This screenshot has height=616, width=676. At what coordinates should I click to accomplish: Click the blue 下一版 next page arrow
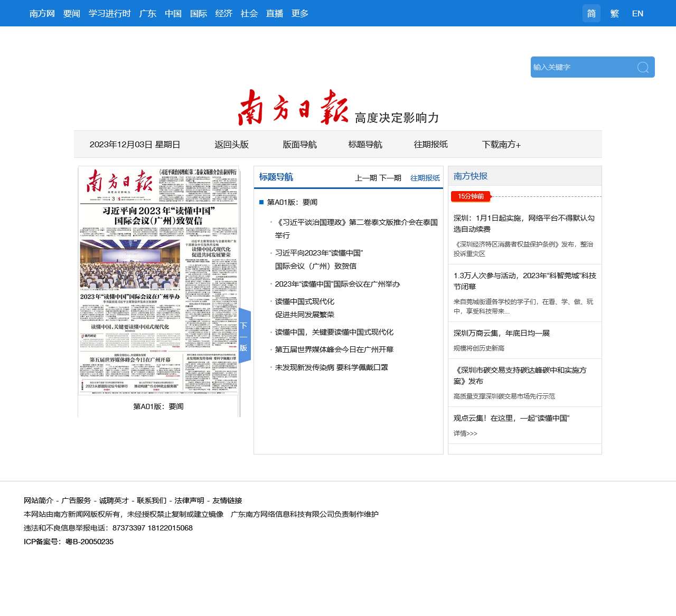(x=244, y=336)
